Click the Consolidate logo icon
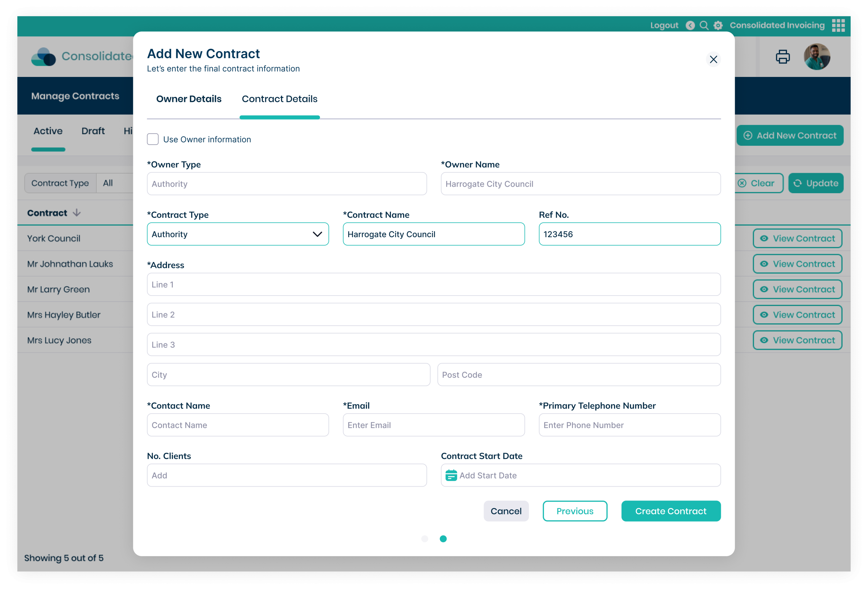 click(x=44, y=57)
